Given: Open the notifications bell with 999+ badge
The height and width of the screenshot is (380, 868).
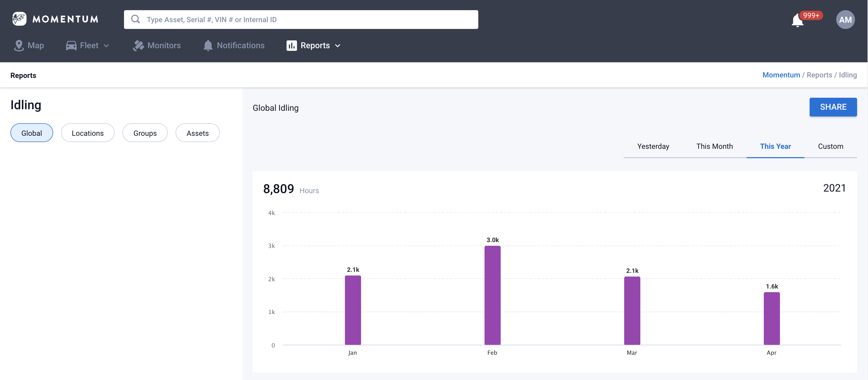Looking at the screenshot, I should pos(797,20).
